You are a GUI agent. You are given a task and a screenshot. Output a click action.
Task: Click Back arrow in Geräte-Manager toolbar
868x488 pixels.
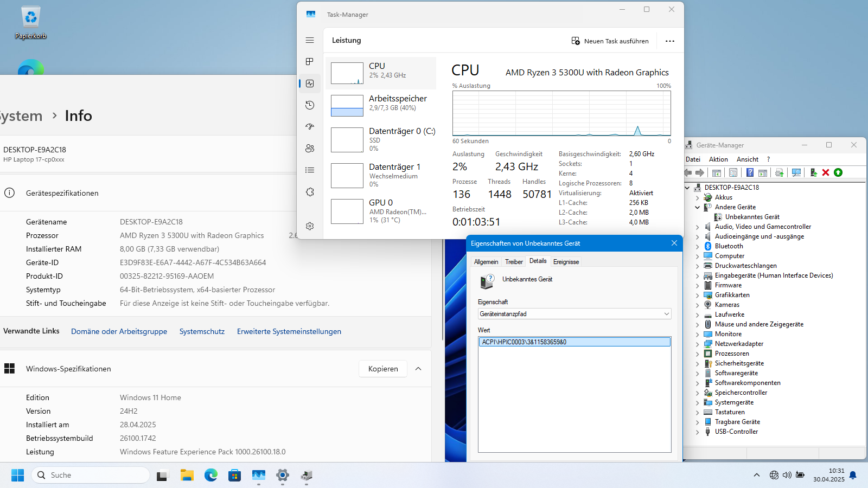click(x=688, y=172)
